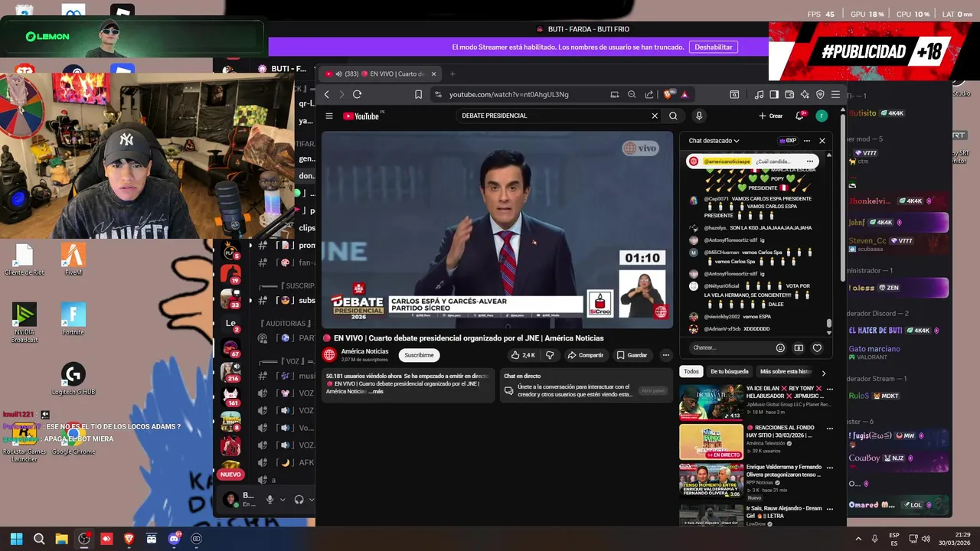Image resolution: width=980 pixels, height=551 pixels.
Task: Expand video description with ...más
Action: pos(377,391)
